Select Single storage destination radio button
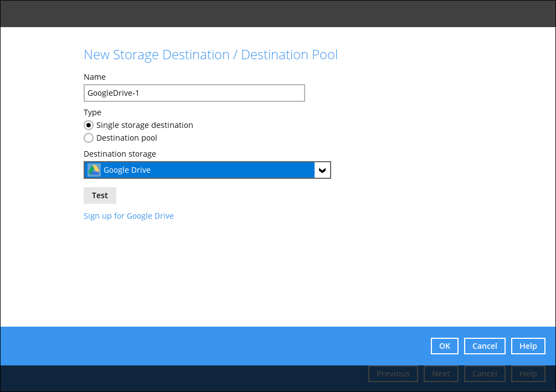 [89, 125]
